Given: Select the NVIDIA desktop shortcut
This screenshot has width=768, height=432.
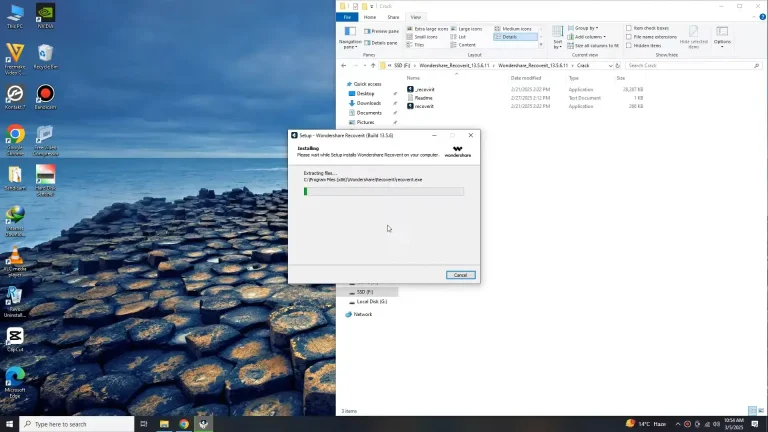Looking at the screenshot, I should point(45,16).
